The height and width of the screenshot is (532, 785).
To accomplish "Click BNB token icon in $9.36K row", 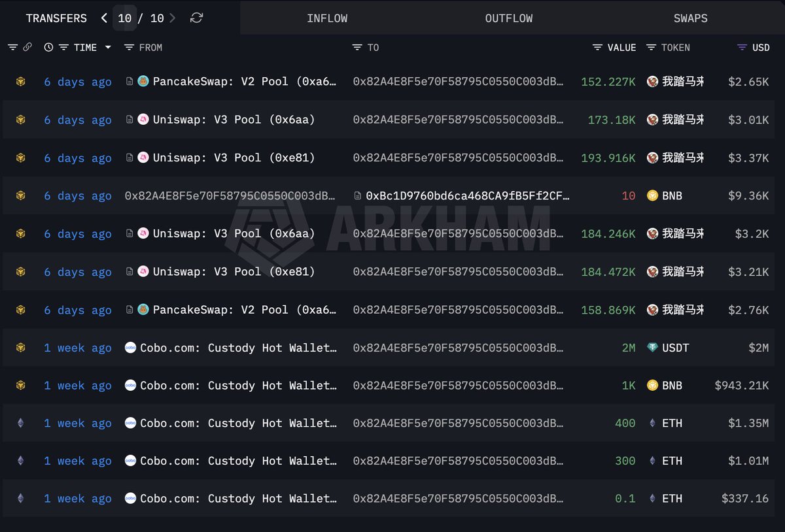I will (652, 195).
